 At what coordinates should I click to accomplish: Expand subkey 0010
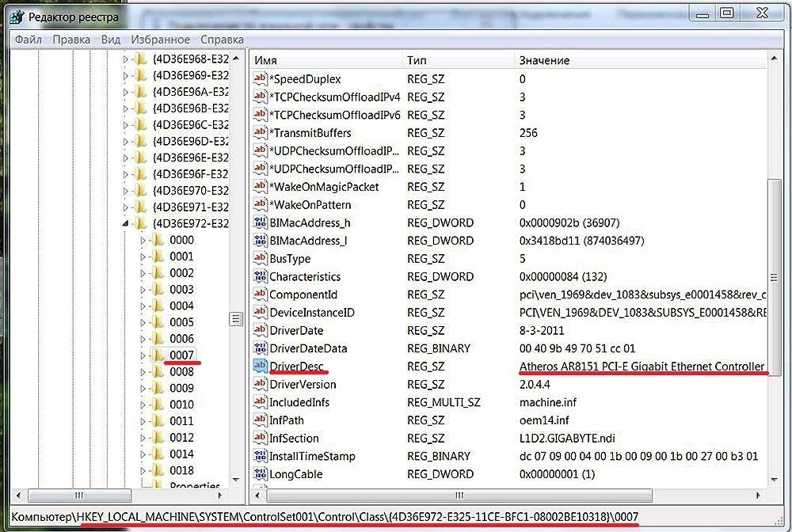click(143, 405)
